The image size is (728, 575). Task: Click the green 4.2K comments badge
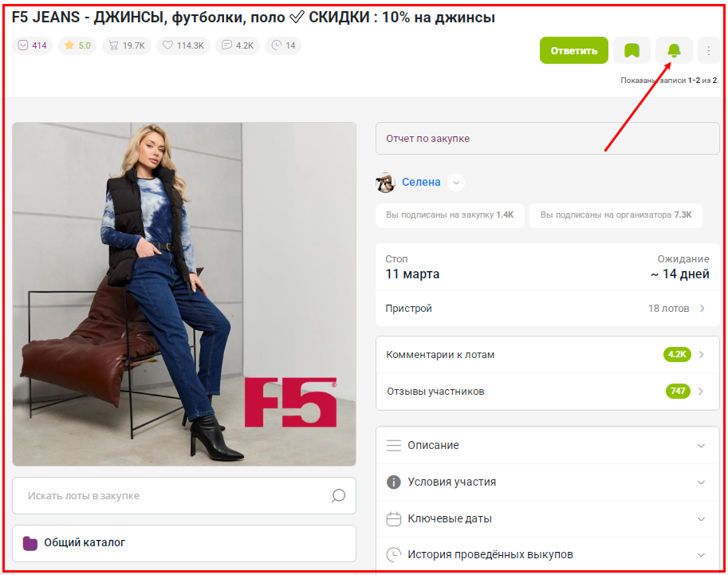(677, 354)
